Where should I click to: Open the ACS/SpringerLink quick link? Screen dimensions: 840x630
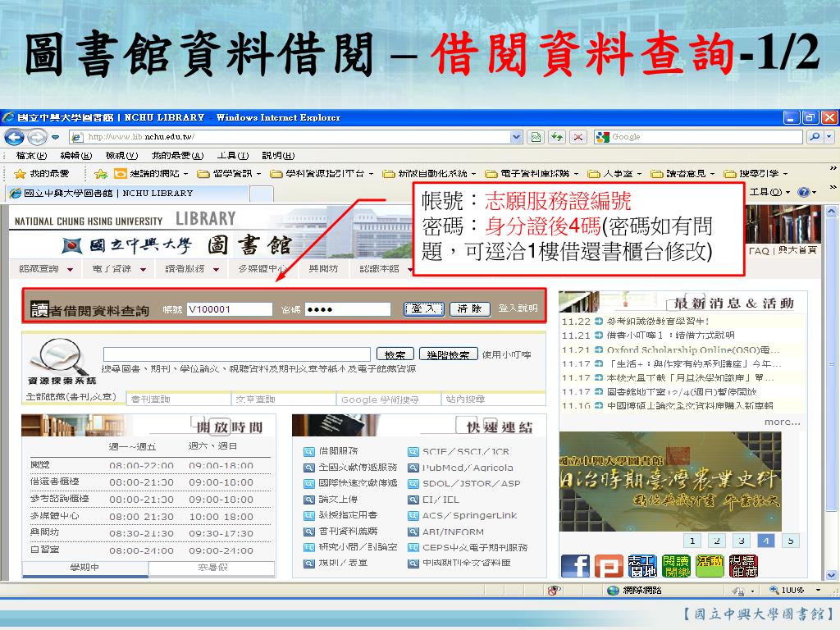pyautogui.click(x=470, y=515)
